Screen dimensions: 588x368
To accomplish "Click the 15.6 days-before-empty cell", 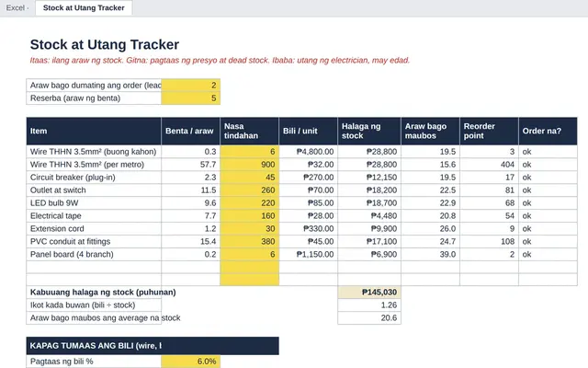I will (x=430, y=165).
